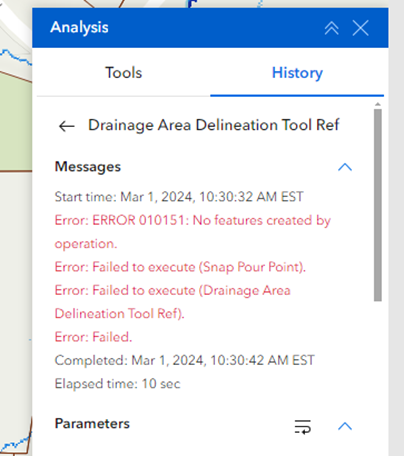Collapse the Messages section chevron
The image size is (404, 456).
coord(345,167)
